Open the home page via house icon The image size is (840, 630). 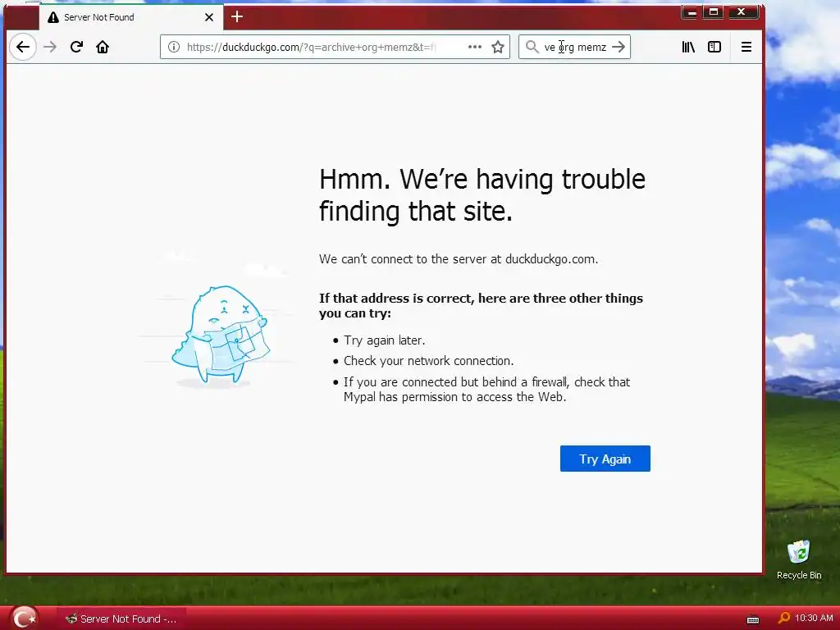(103, 47)
